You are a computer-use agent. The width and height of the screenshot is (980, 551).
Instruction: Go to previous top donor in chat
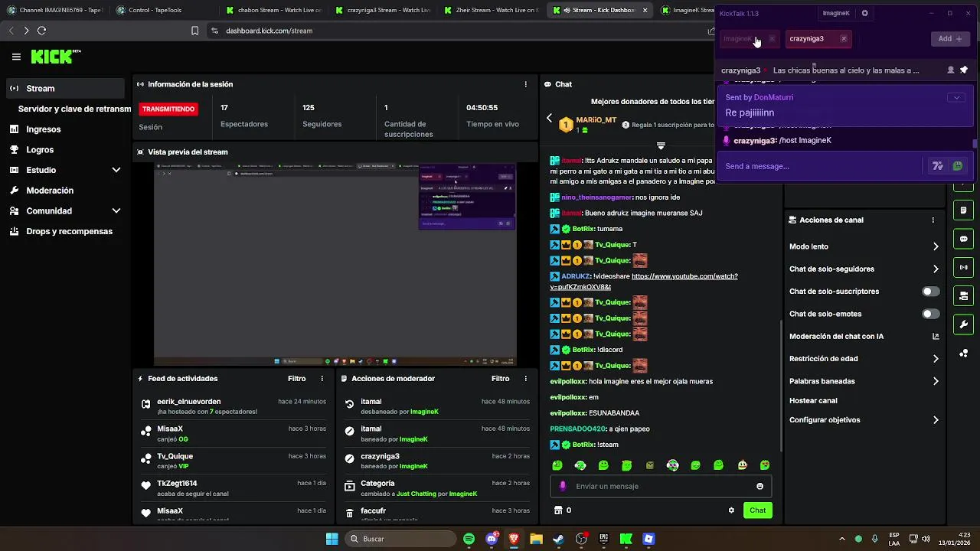tap(549, 118)
